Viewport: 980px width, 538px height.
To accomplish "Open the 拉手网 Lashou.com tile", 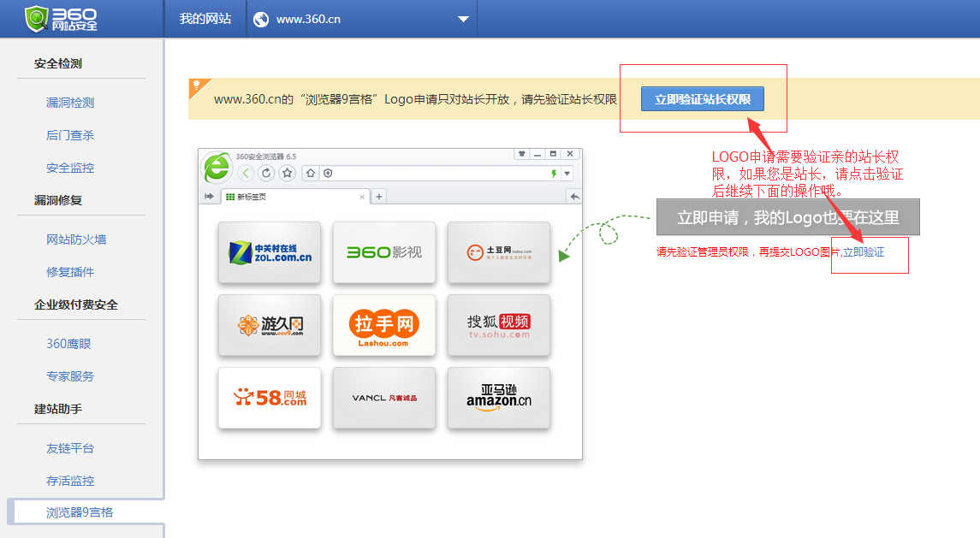I will (383, 325).
